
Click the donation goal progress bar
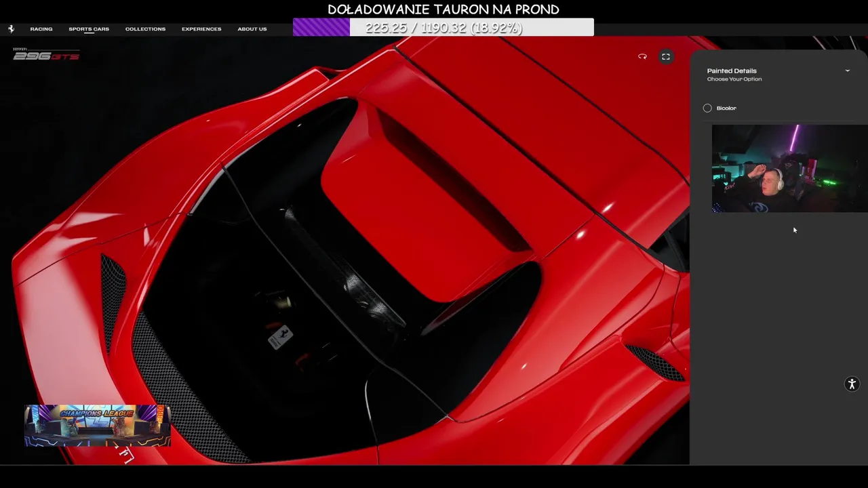click(x=443, y=28)
